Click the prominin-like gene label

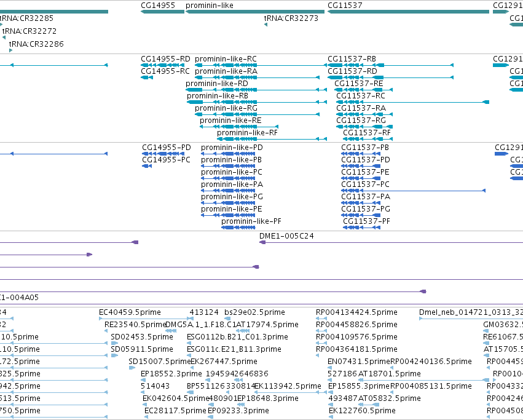tap(210, 6)
